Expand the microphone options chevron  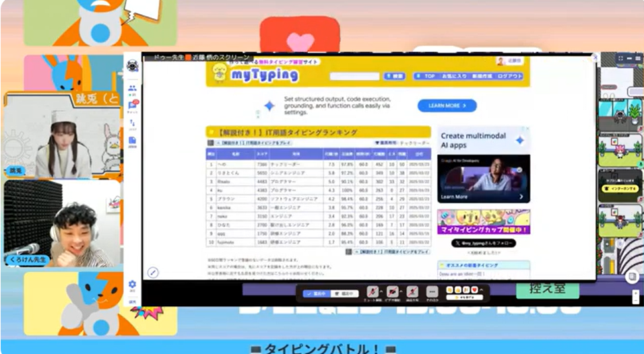[381, 291]
